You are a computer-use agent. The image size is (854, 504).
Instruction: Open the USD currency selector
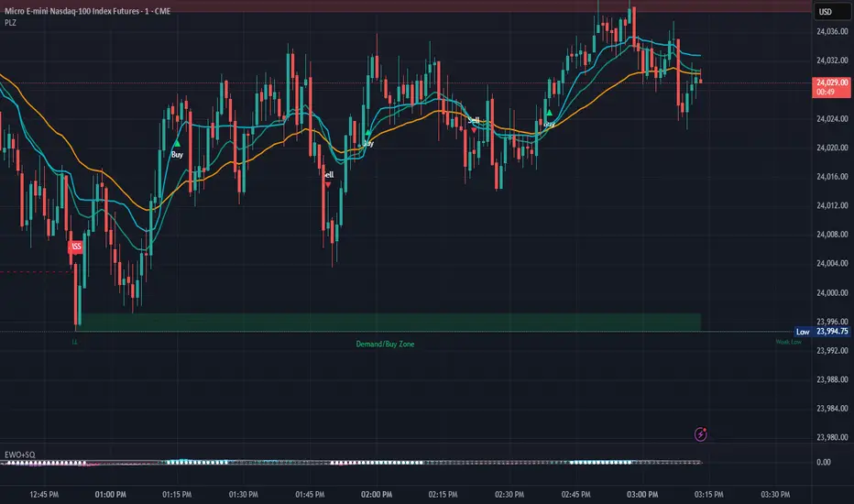click(824, 12)
